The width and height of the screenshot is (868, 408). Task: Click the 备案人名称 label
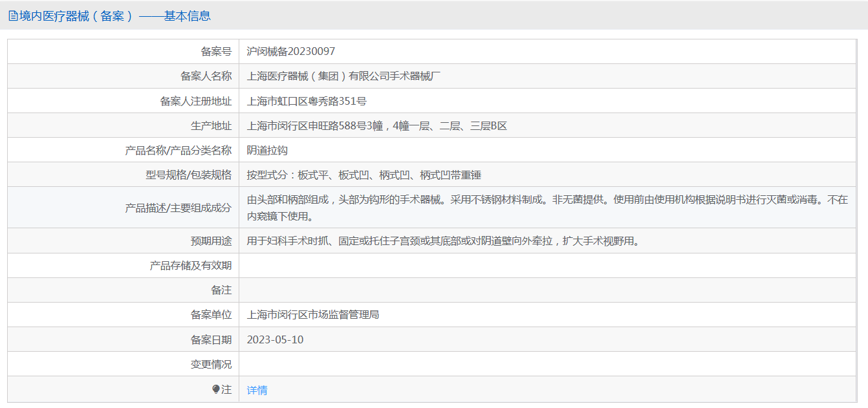pos(206,76)
